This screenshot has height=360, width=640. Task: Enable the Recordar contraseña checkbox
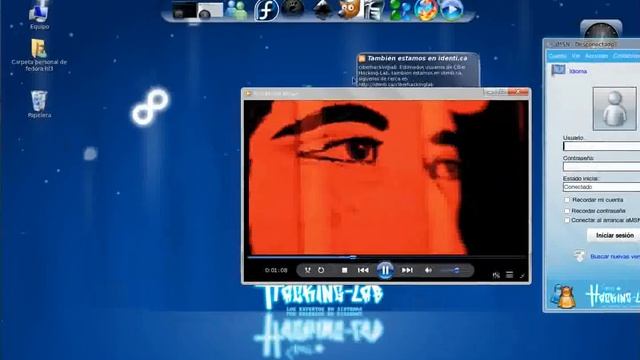567,211
